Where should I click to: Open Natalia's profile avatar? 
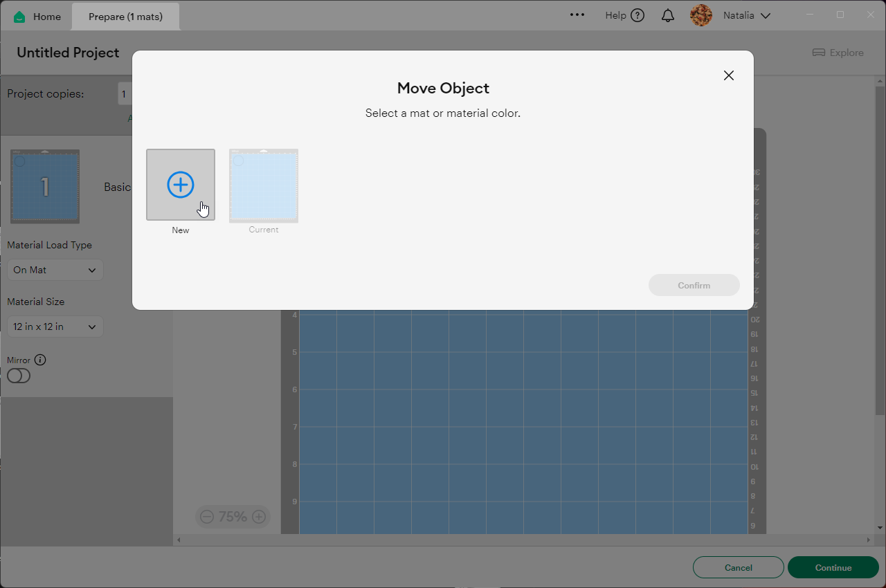[x=700, y=15]
